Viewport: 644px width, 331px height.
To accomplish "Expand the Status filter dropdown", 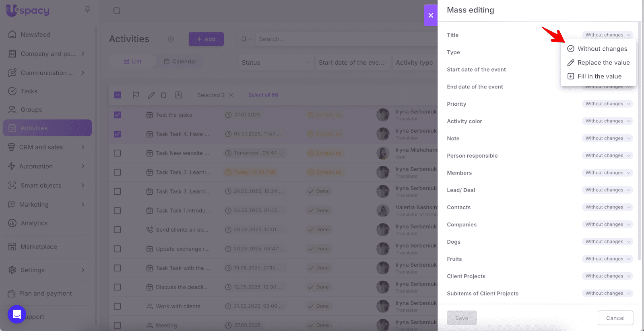I will pos(276,63).
